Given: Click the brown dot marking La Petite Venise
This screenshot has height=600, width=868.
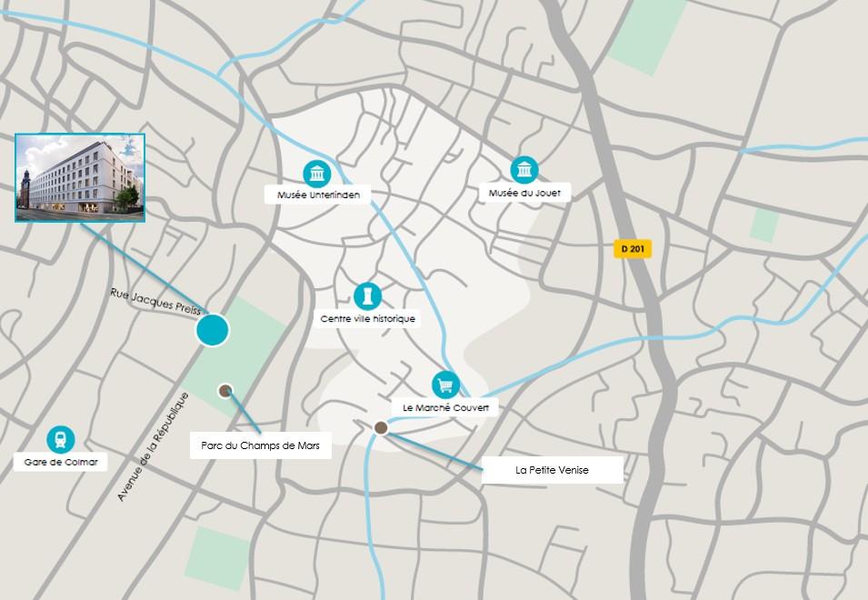Looking at the screenshot, I should 381,427.
